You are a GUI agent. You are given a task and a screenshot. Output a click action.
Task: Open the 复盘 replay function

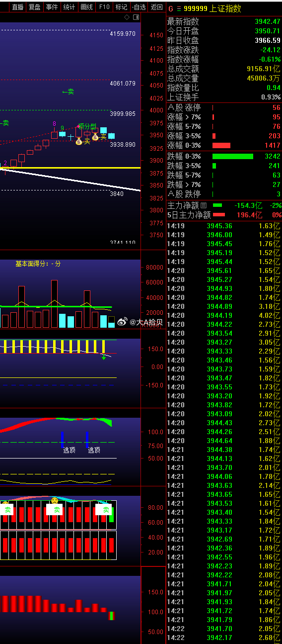(35, 7)
